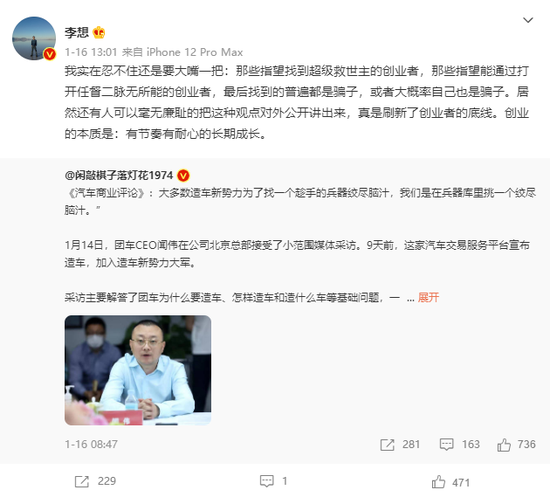Image resolution: width=550 pixels, height=497 pixels.
Task: Open the photo thumbnail of man speaking
Action: pos(138,370)
